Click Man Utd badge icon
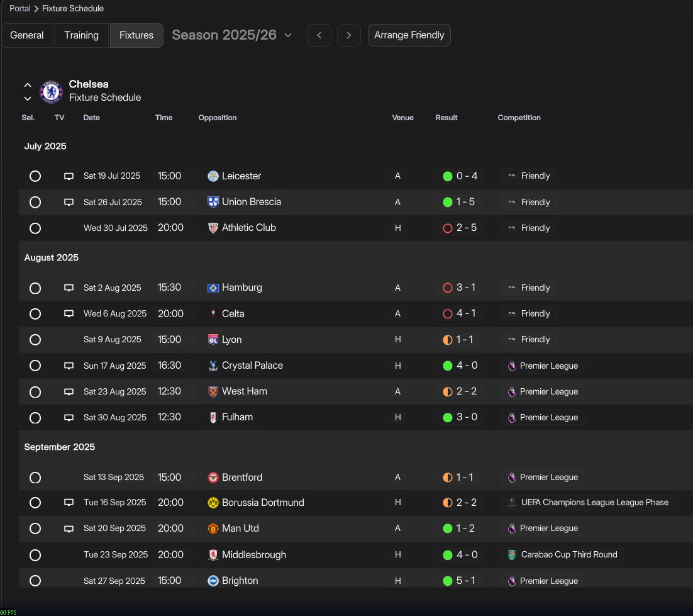Image resolution: width=693 pixels, height=616 pixels. coord(213,529)
